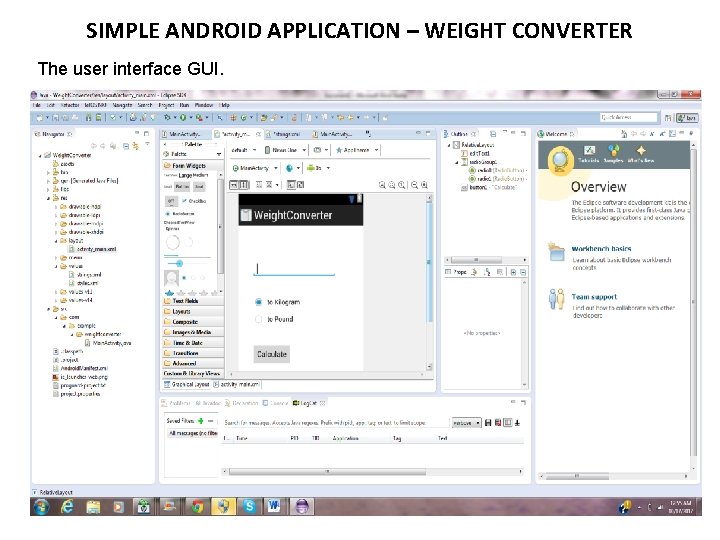The image size is (720, 540).
Task: Collapse the res folder in Navigator
Action: coord(48,198)
